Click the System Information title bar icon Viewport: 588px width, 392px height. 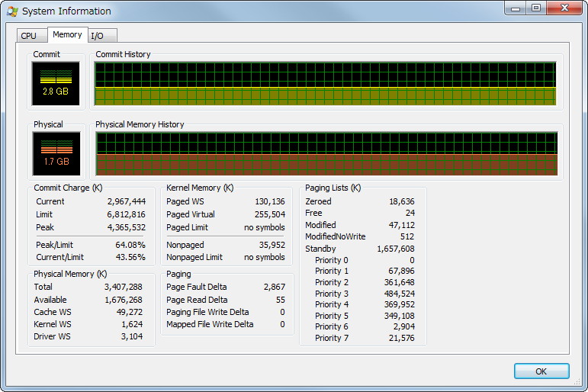pos(12,11)
